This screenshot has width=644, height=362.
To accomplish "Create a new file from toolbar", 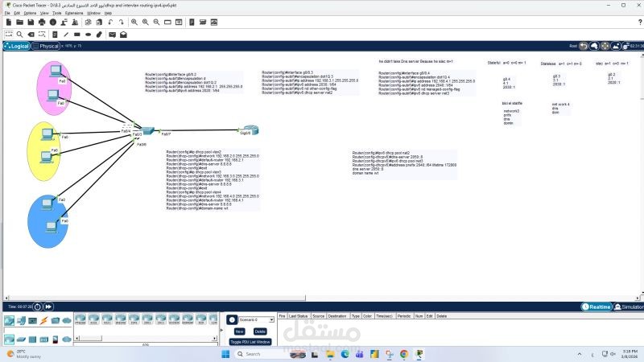I will [9, 23].
